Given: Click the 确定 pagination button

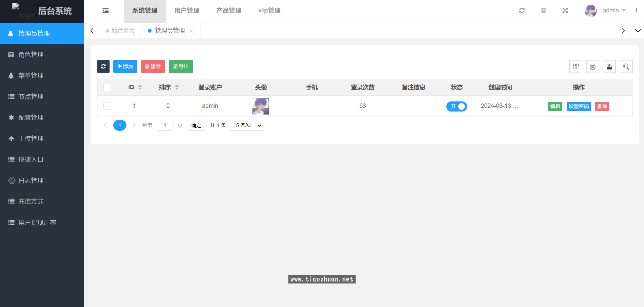Looking at the screenshot, I should (x=196, y=125).
